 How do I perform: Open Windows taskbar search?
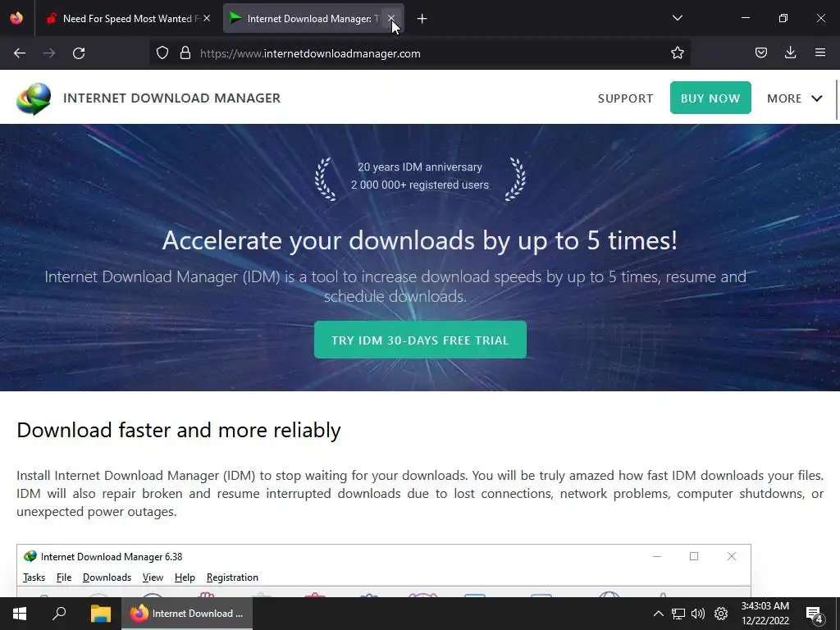[59, 614]
